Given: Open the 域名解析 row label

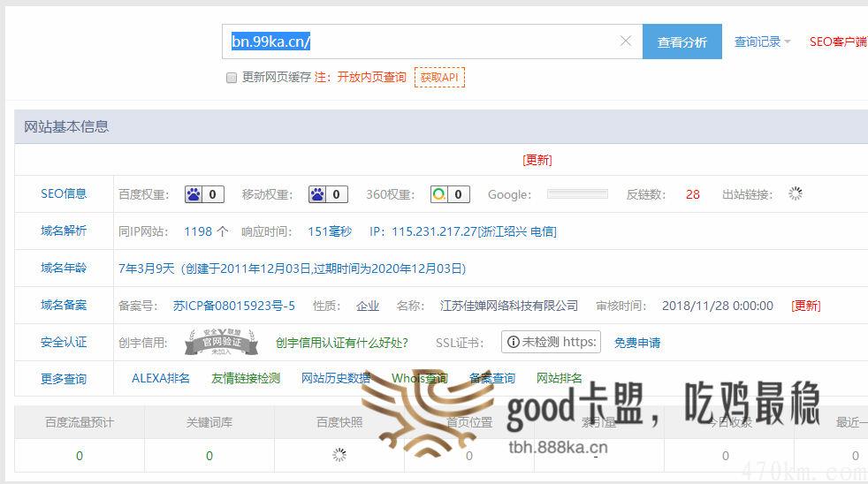Looking at the screenshot, I should (64, 231).
